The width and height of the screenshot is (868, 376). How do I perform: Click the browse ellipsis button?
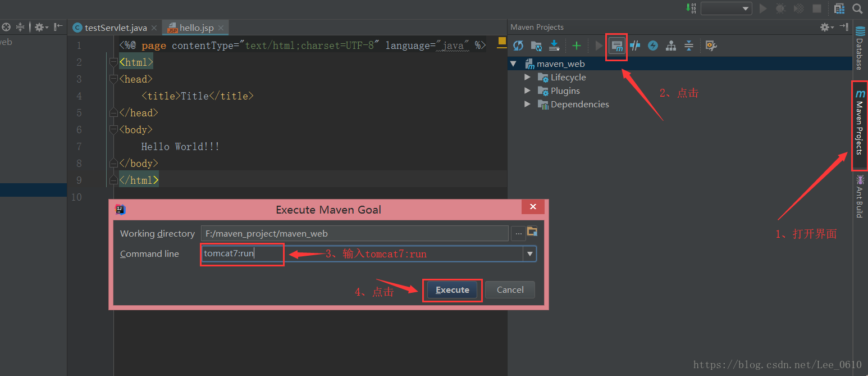(518, 233)
